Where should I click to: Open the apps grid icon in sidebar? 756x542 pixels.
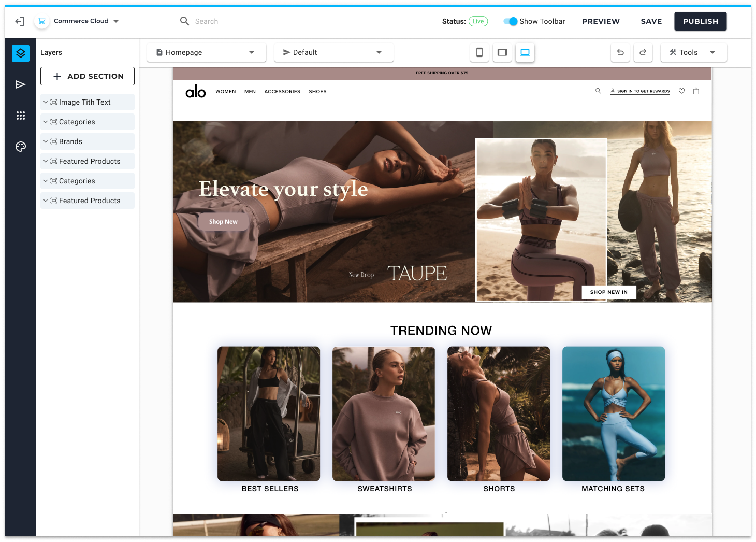[x=21, y=116]
